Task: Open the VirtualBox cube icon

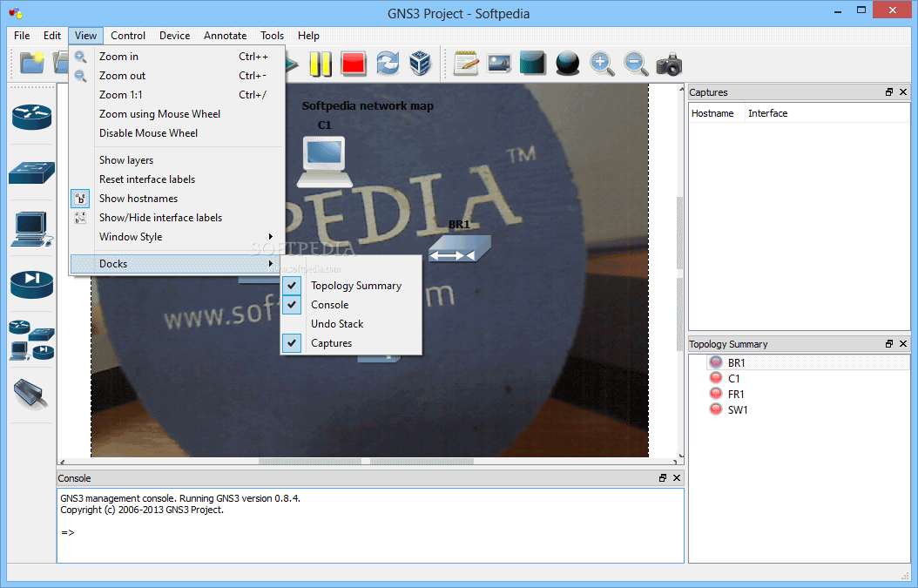Action: point(420,64)
